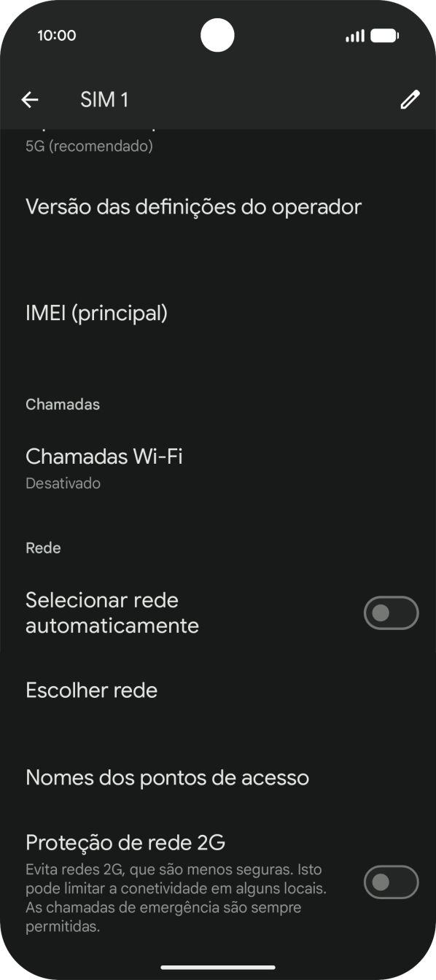This screenshot has height=980, width=436.
Task: Tap the Rede section heading
Action: tap(43, 548)
